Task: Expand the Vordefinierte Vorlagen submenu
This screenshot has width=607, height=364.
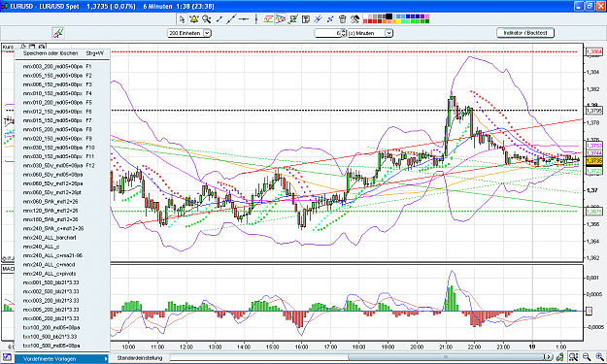Action: point(62,359)
